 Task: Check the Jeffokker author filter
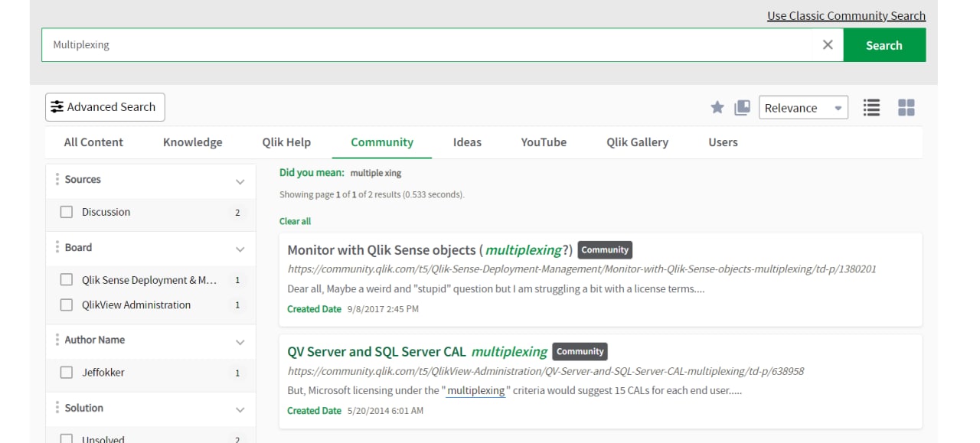pyautogui.click(x=67, y=373)
